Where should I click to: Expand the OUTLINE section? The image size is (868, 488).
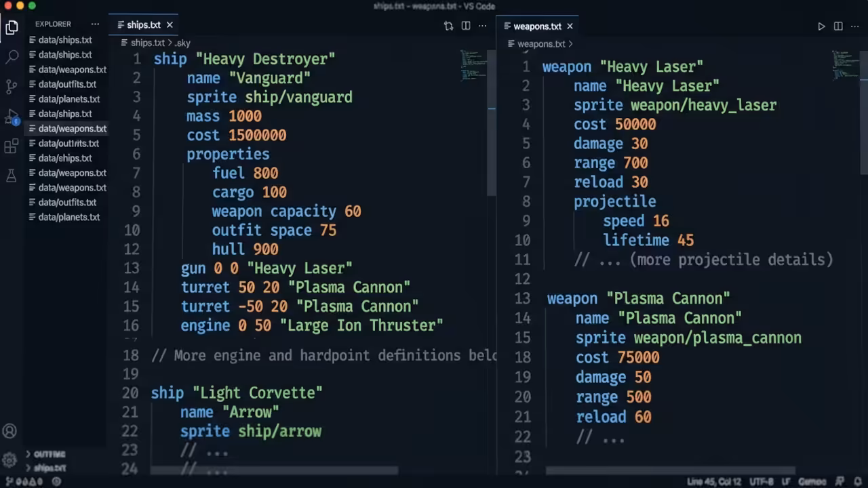tap(46, 454)
